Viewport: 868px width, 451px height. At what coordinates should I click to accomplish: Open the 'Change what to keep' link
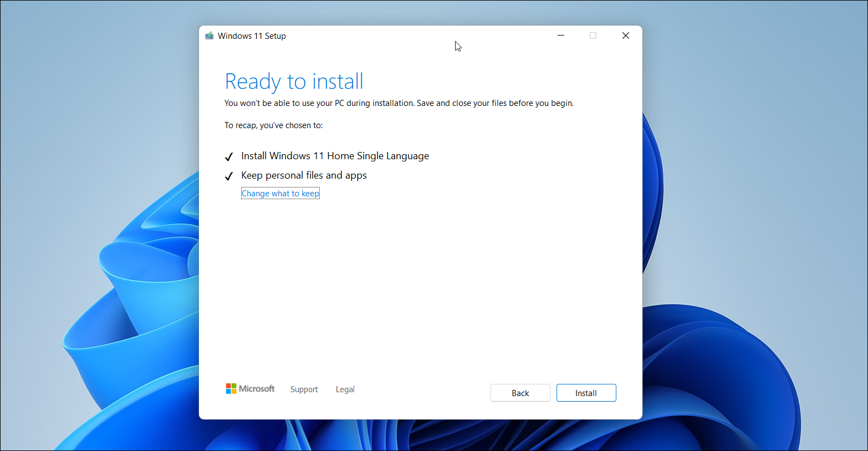[280, 194]
